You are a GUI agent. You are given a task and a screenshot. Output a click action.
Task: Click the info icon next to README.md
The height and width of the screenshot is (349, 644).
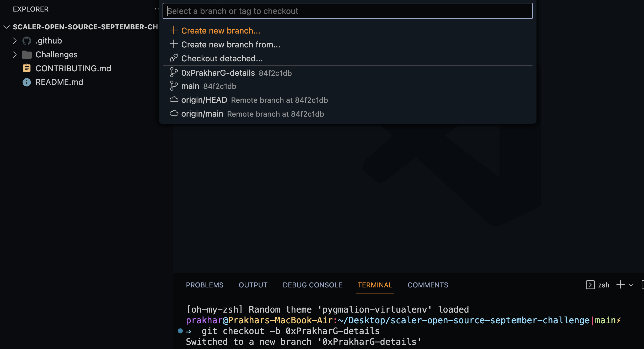(26, 82)
